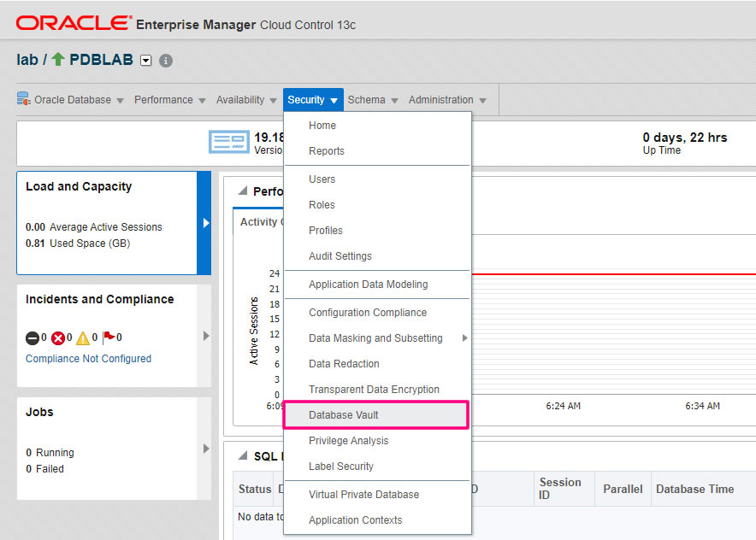
Task: Click the database version card icon
Action: coord(229,142)
